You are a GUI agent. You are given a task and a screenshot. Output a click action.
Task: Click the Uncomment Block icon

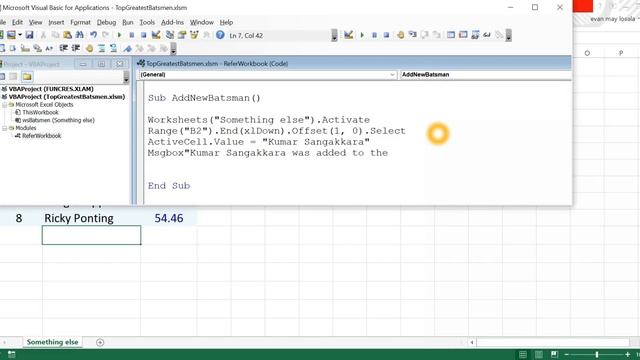tap(113, 49)
